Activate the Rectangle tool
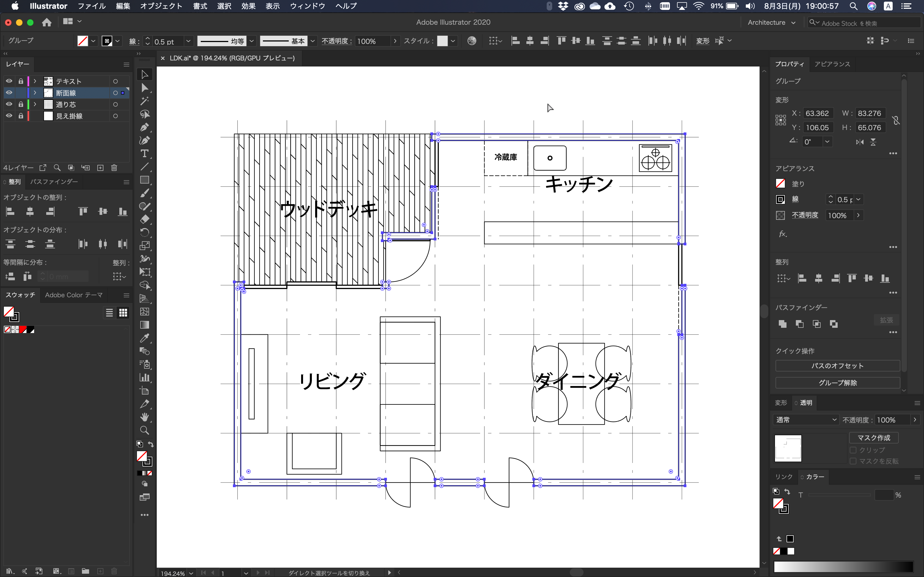This screenshot has height=577, width=924. tap(145, 180)
